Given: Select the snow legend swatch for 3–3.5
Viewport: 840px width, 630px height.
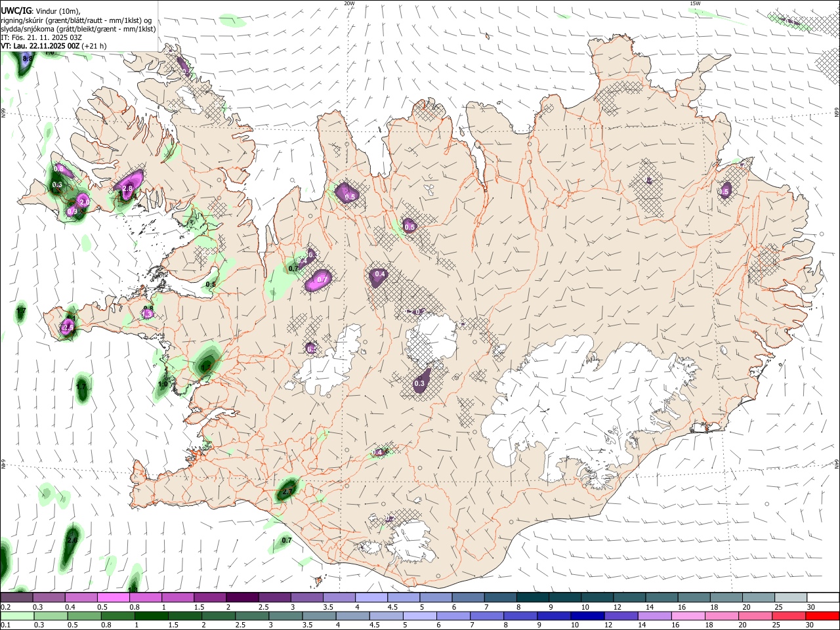Looking at the screenshot, I should click(x=306, y=597).
